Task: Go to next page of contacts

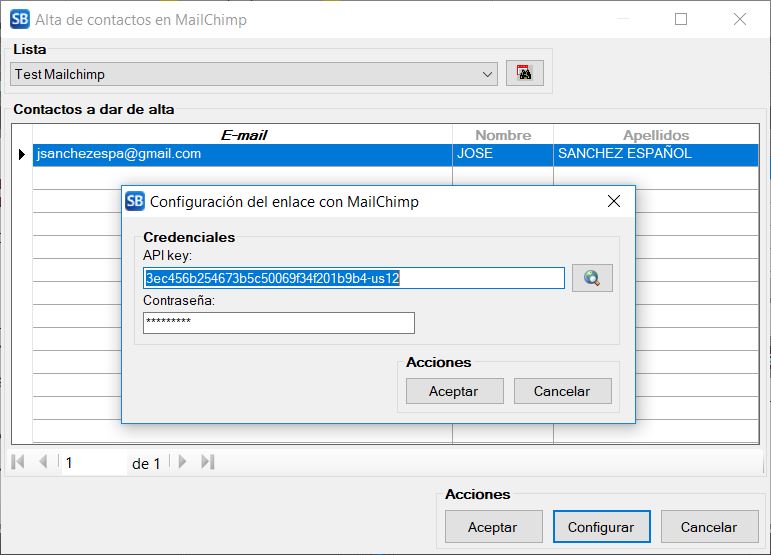Action: point(182,462)
